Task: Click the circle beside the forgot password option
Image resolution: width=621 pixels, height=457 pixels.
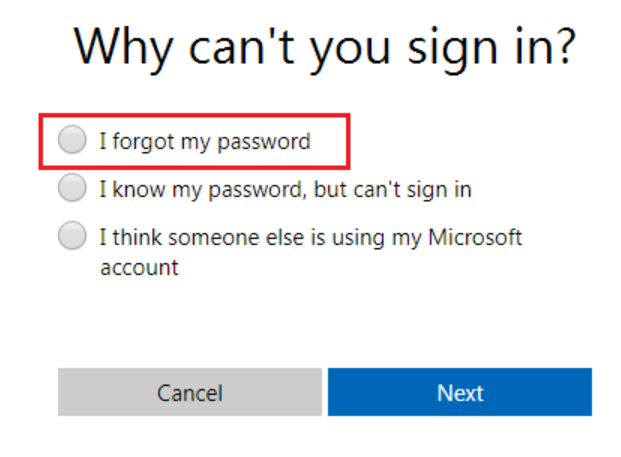Action: [x=73, y=142]
